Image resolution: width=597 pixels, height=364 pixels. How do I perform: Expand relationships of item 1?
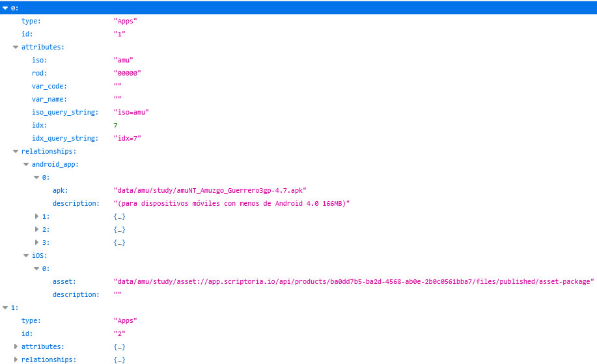[x=16, y=359]
